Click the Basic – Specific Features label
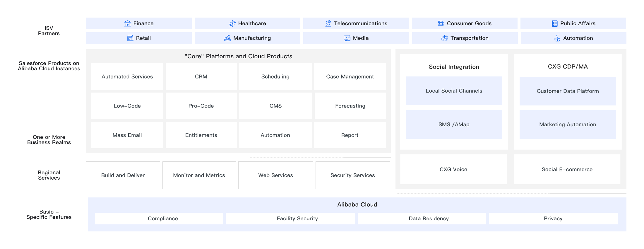644x249 pixels. click(49, 214)
